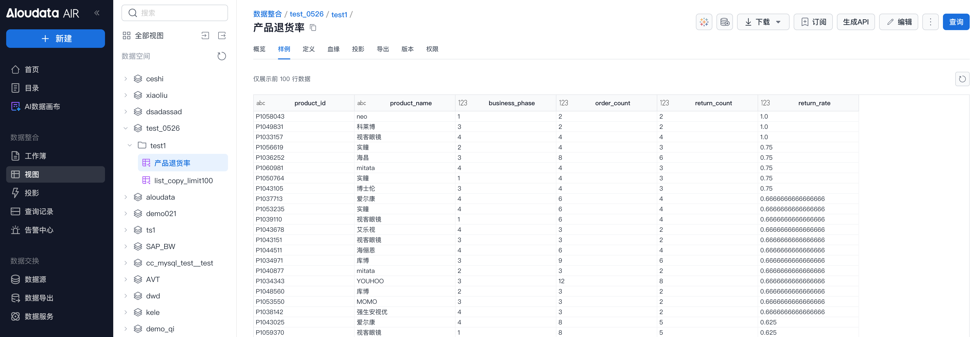Image resolution: width=980 pixels, height=337 pixels.
Task: Switch to the 血缘 tab
Action: 333,49
